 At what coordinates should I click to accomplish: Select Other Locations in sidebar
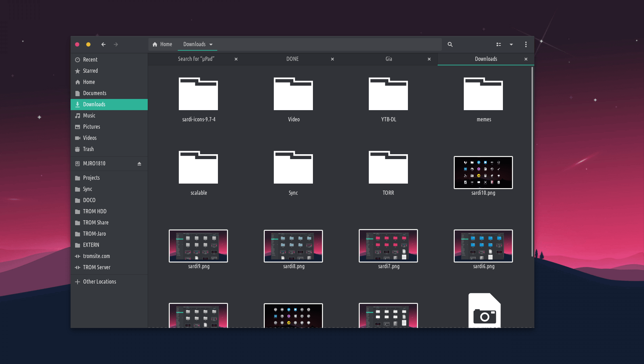(x=99, y=281)
